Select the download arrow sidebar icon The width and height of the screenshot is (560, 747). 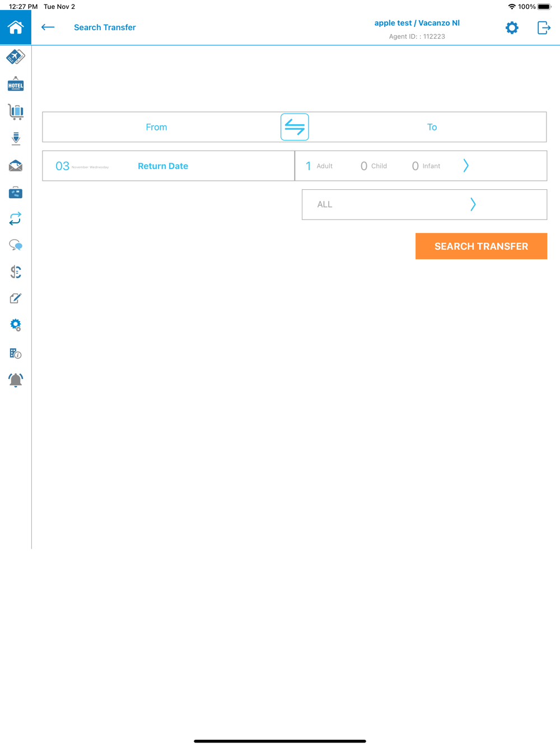tap(16, 138)
